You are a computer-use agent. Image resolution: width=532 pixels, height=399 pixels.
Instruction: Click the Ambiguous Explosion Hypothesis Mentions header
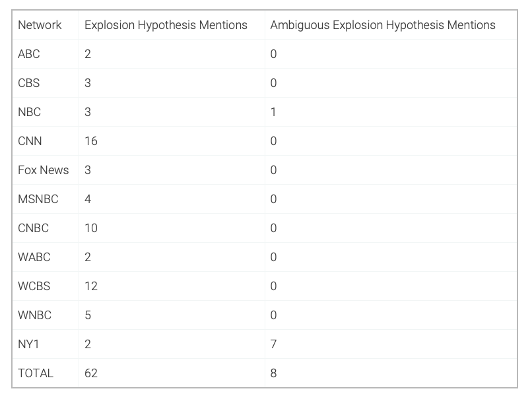click(x=383, y=25)
